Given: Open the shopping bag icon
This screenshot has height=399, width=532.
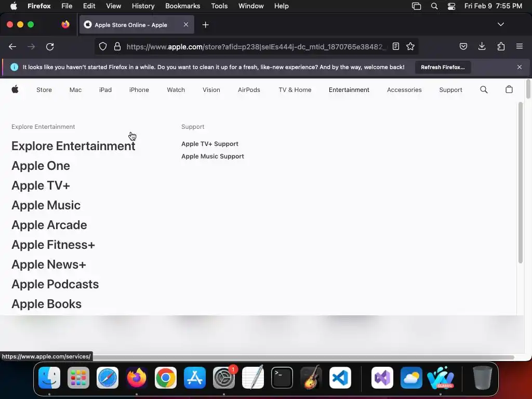Looking at the screenshot, I should pyautogui.click(x=509, y=89).
